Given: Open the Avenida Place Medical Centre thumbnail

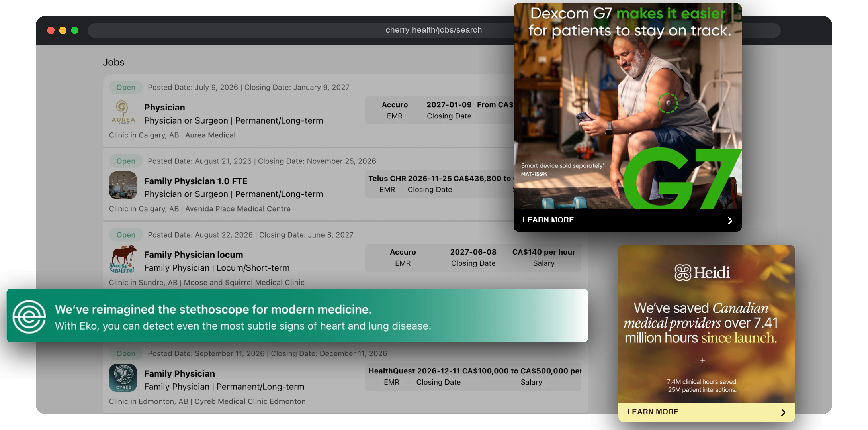Looking at the screenshot, I should pos(123,185).
